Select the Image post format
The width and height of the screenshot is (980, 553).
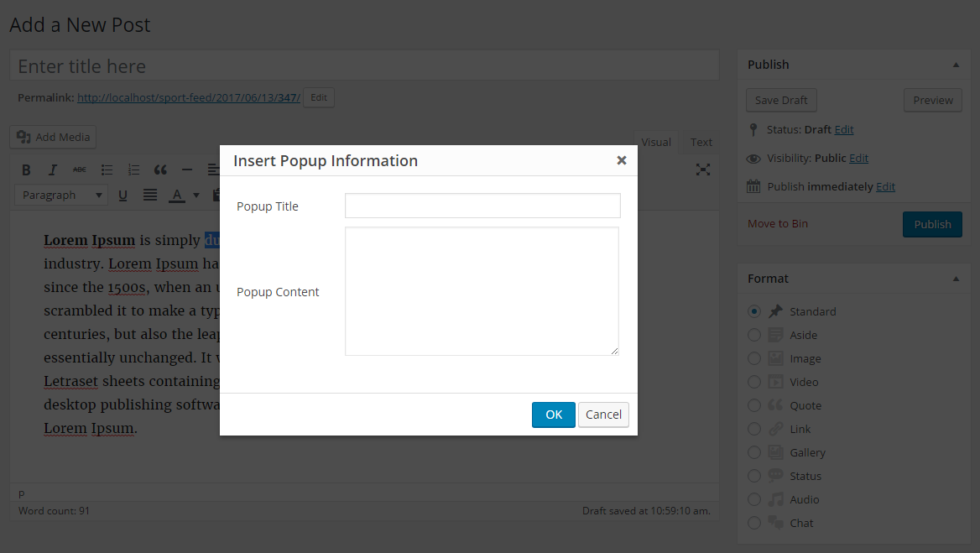[x=754, y=358]
